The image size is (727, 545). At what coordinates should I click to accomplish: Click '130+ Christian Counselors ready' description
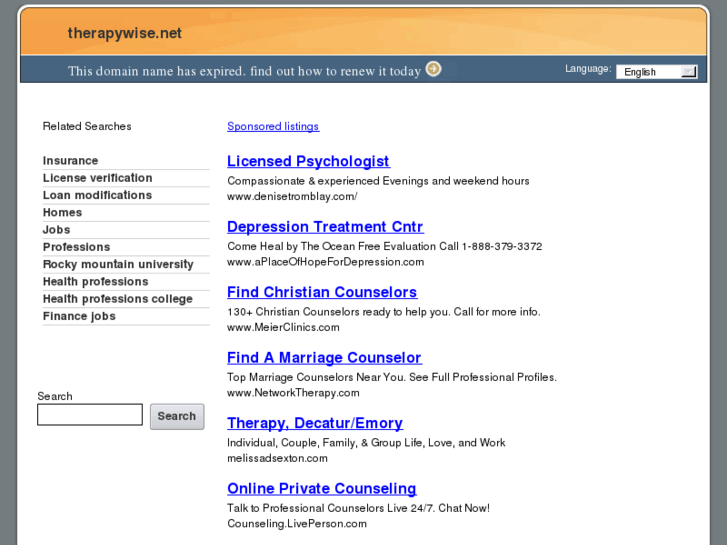pos(384,311)
